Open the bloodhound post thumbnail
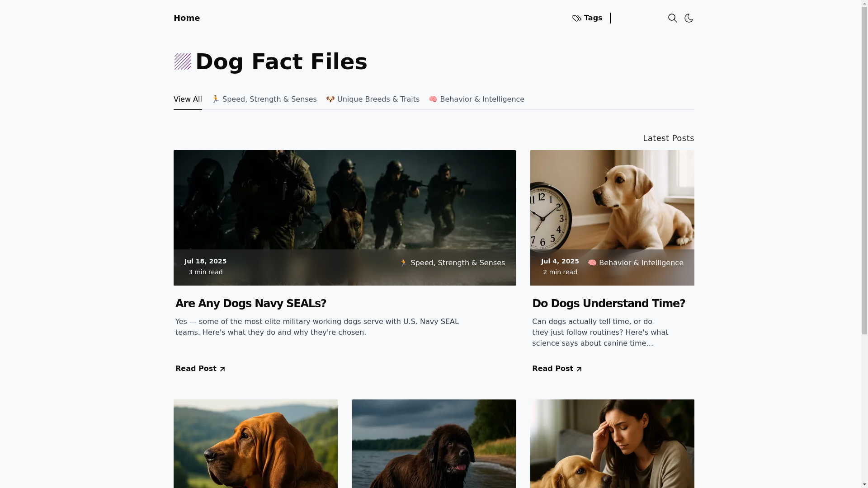The height and width of the screenshot is (488, 868). 255,444
